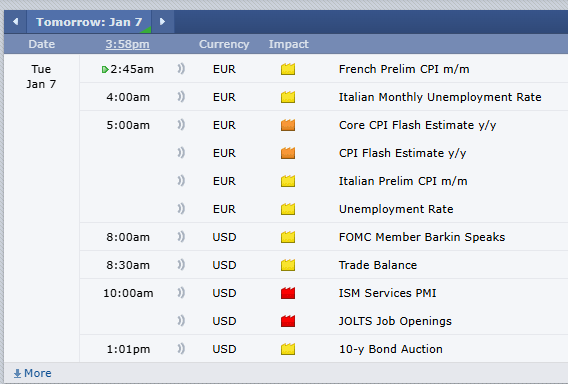Sort by the Impact column header

[288, 44]
